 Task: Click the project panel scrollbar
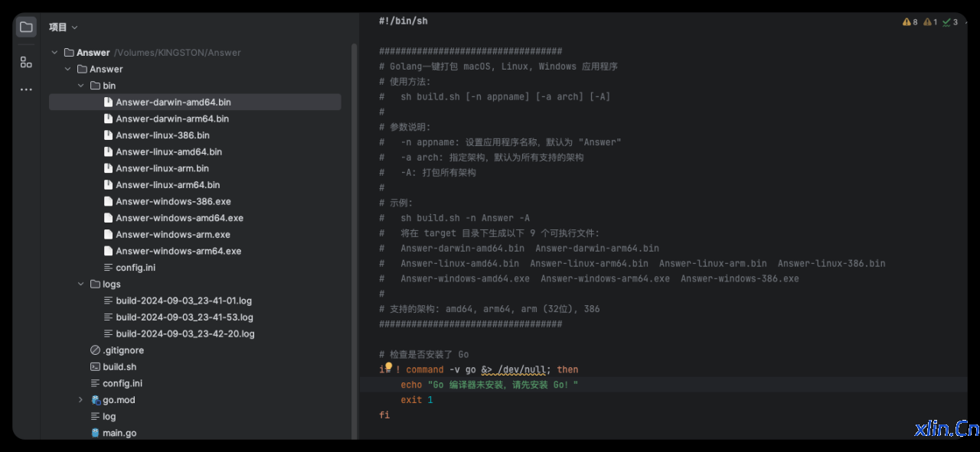[x=353, y=153]
